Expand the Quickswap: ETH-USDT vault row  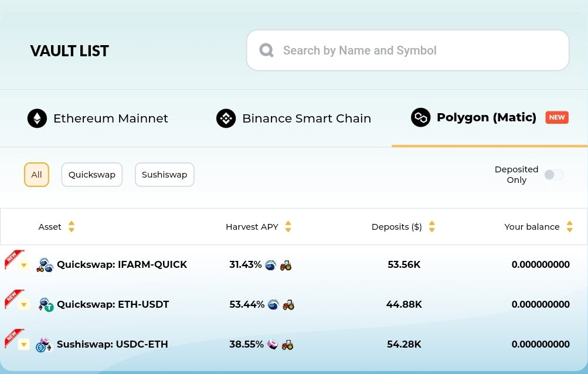23,304
